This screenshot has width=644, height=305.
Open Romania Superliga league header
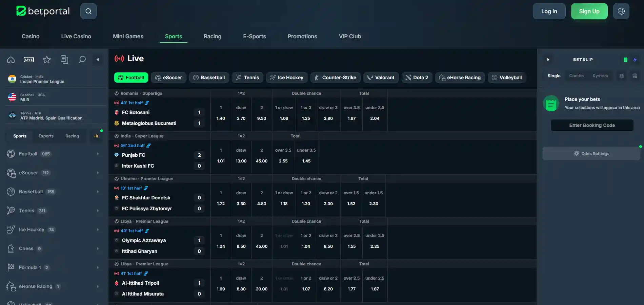141,93
